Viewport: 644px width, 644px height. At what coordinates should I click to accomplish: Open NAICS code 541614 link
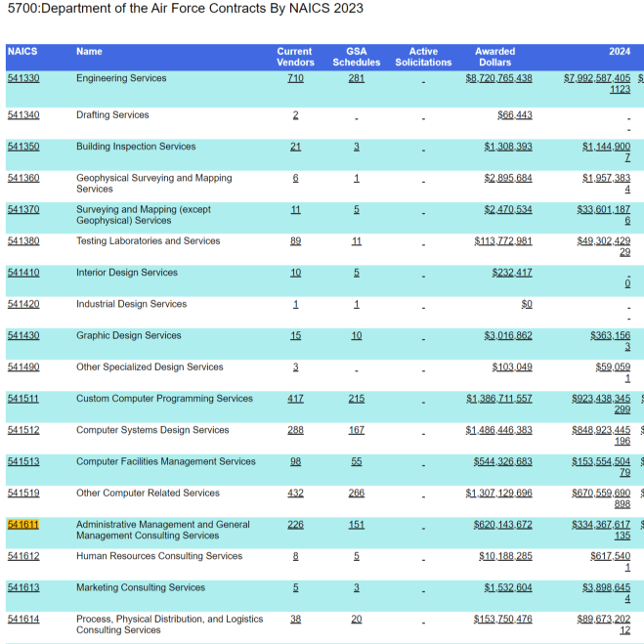[23, 619]
